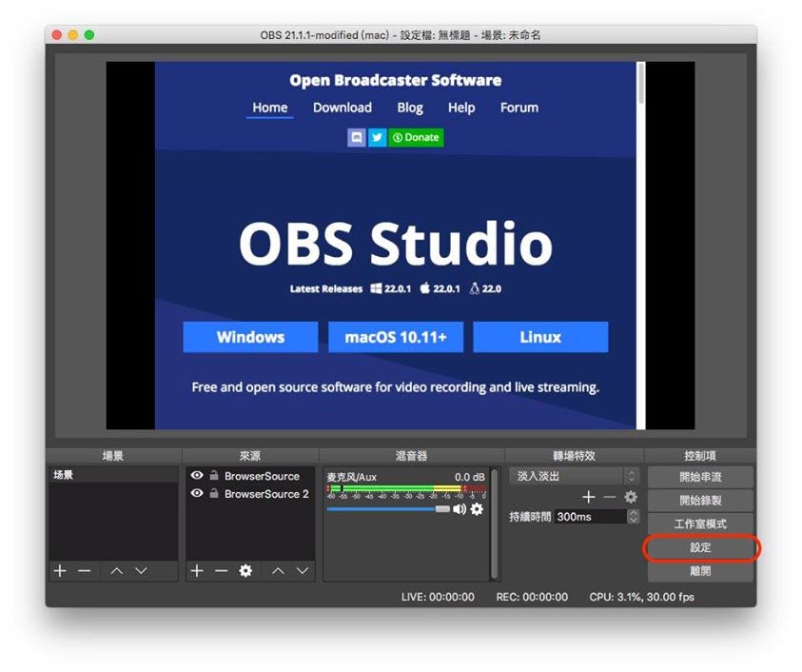Click the chat icon in preview page
Image resolution: width=802 pixels, height=672 pixels.
pos(357,137)
